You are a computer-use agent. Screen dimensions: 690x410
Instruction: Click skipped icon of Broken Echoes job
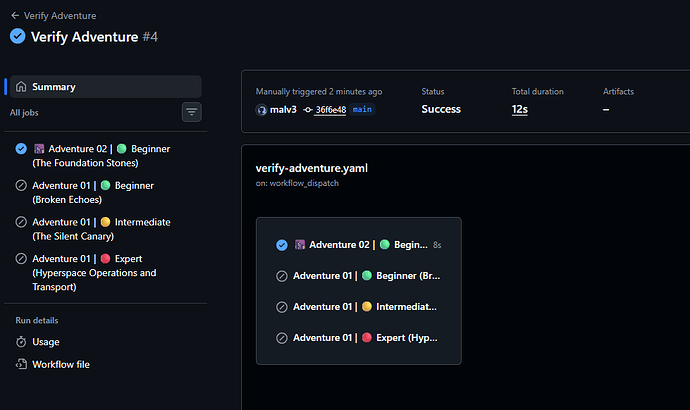[x=21, y=186]
